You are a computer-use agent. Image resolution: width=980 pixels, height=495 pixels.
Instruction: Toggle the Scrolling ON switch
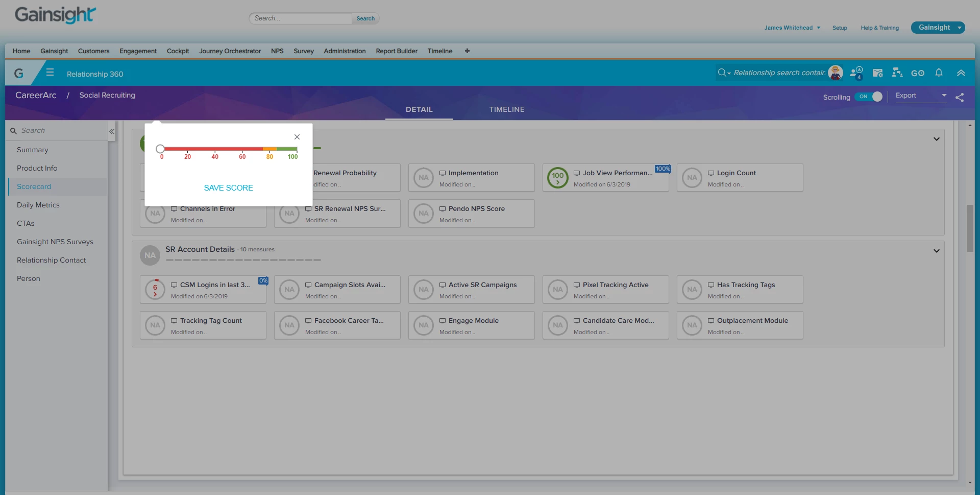coord(869,97)
